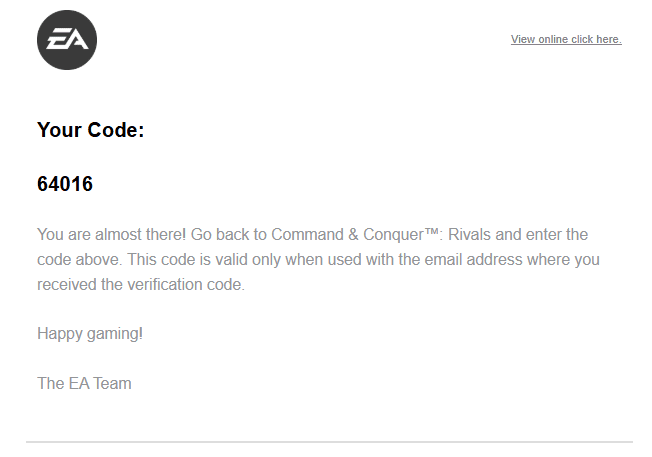Click the word online in the top link

point(553,39)
